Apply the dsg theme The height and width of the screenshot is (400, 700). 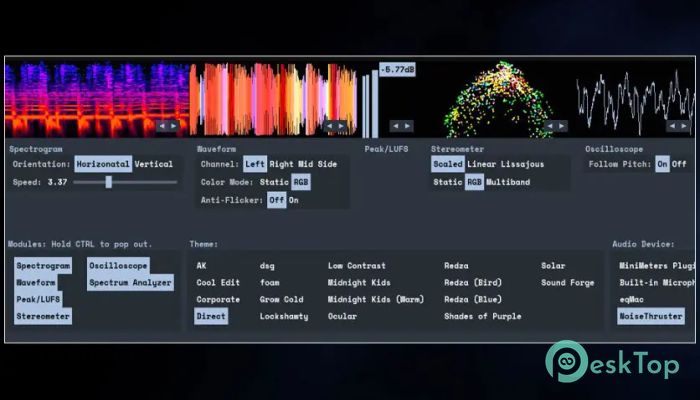point(267,266)
